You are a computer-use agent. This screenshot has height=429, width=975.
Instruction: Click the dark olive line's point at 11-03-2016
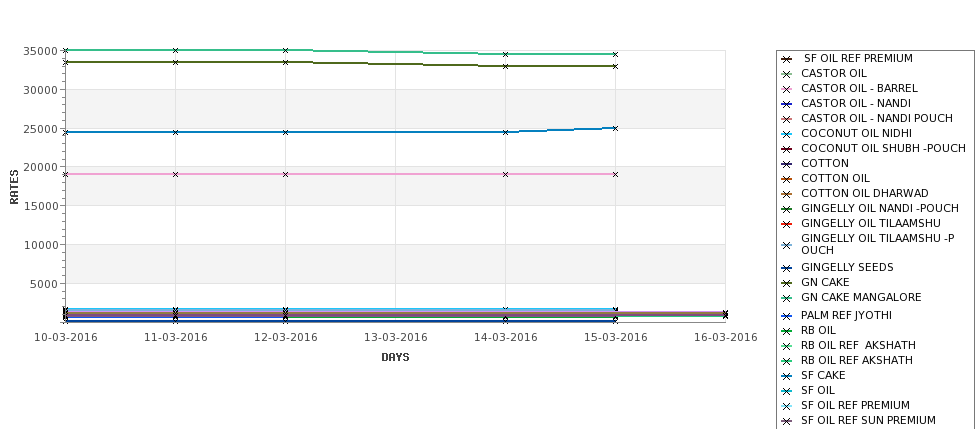pyautogui.click(x=175, y=62)
